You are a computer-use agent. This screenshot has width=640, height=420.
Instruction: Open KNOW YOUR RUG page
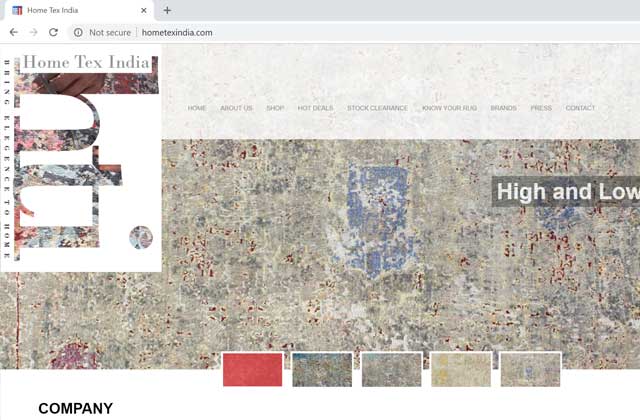(449, 108)
